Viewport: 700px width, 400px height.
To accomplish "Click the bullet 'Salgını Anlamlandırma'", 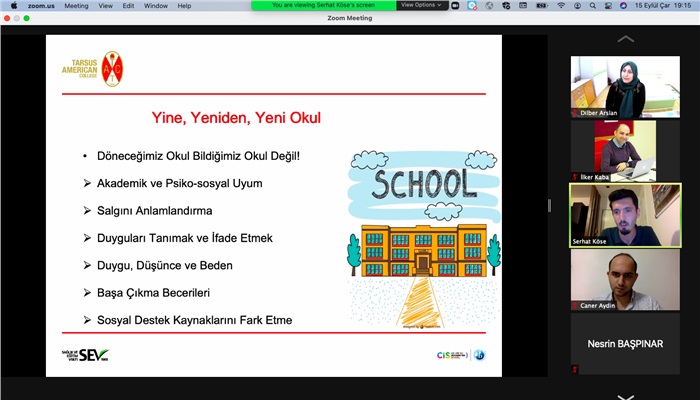I will pos(154,211).
